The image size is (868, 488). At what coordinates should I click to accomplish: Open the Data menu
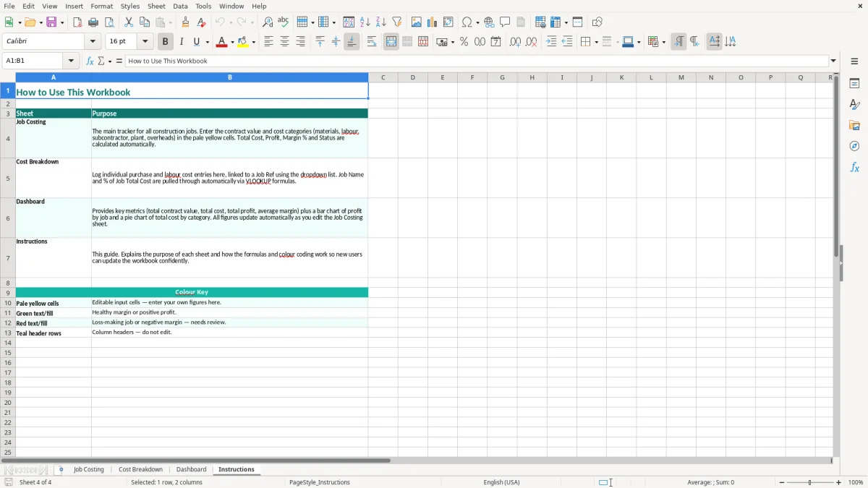point(180,6)
